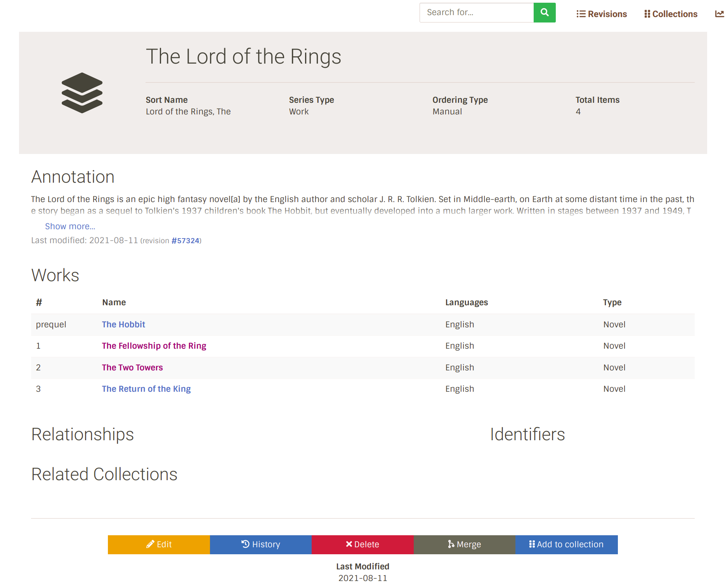
Task: Click the History button
Action: [x=261, y=545]
